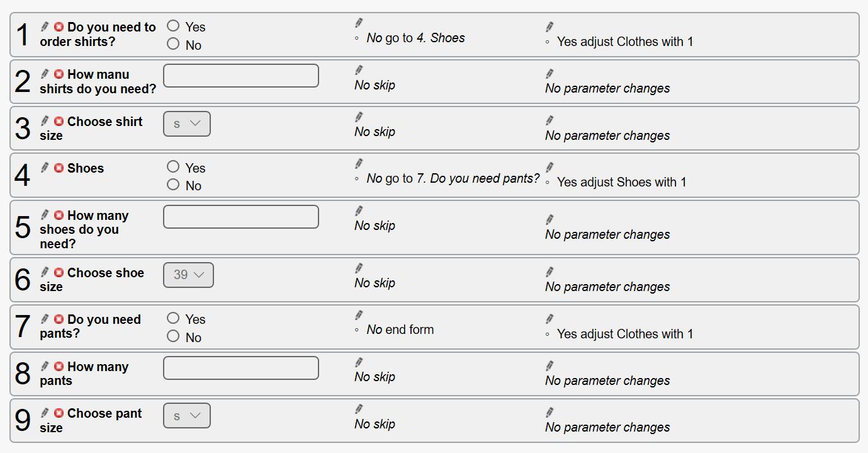Click 'No go to 4. Shoes' skip rule
The image size is (868, 453).
(x=415, y=38)
